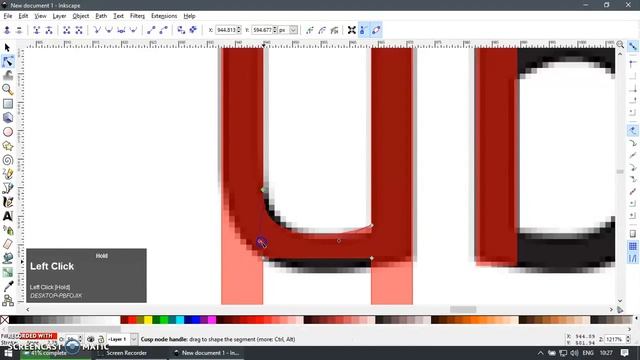Click Break path at selected nodes

point(49,30)
